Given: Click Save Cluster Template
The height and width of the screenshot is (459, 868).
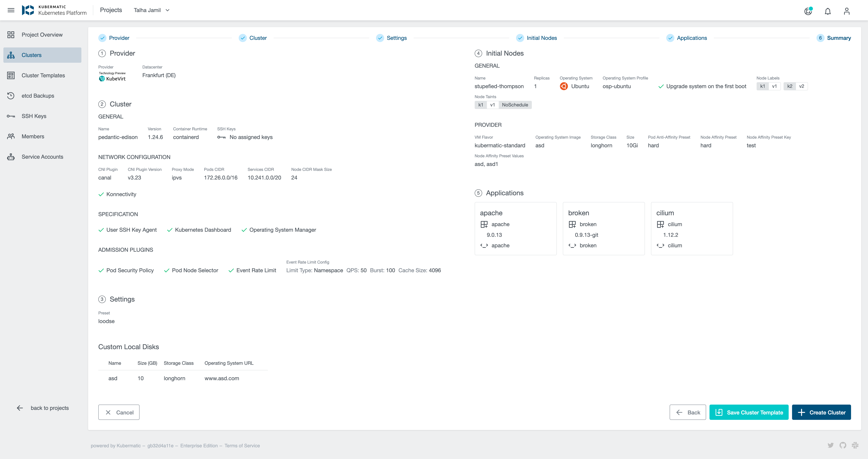Looking at the screenshot, I should pos(749,412).
